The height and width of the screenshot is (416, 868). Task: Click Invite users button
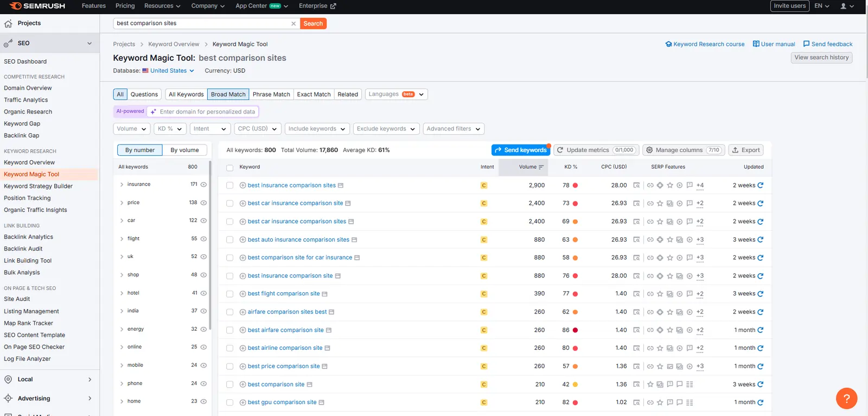789,6
